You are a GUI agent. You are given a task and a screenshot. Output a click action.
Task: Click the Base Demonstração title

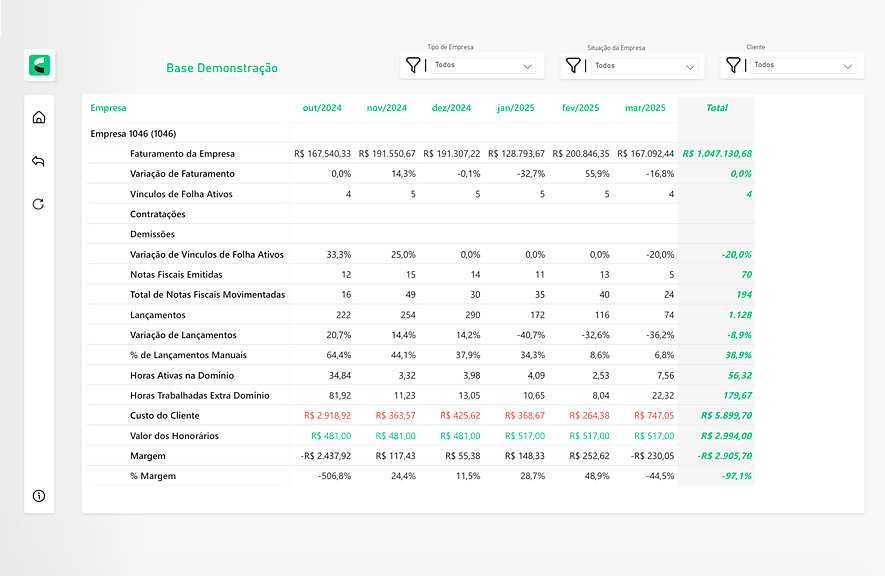222,68
